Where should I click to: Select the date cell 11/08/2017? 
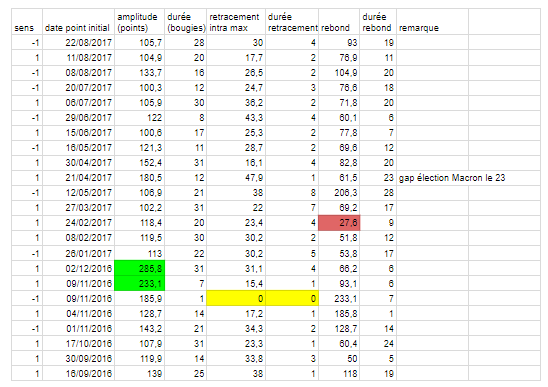pyautogui.click(x=79, y=58)
